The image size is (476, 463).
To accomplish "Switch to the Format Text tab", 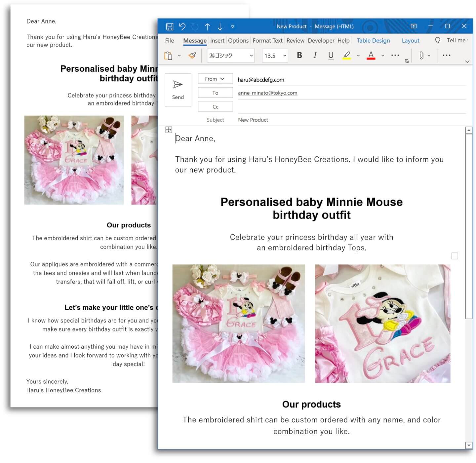I will tap(267, 40).
